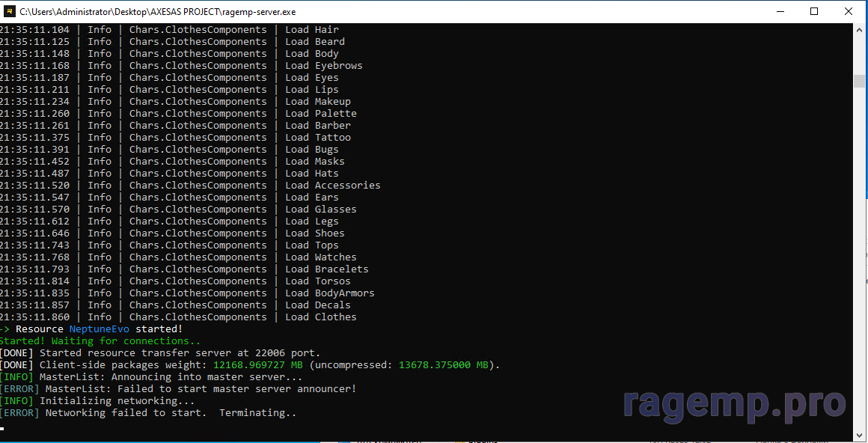This screenshot has width=868, height=443.
Task: Click the vertical scrollbar thumb
Action: click(860, 82)
